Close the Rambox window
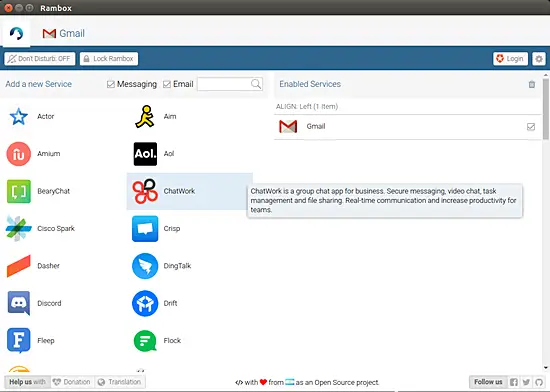Image resolution: width=550 pixels, height=392 pixels. click(8, 8)
